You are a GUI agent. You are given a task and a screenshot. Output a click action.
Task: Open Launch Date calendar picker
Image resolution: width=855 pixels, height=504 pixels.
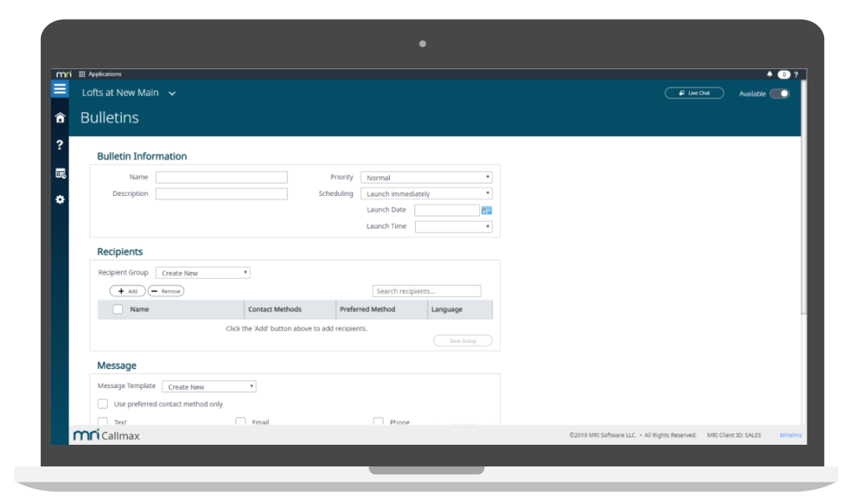487,210
